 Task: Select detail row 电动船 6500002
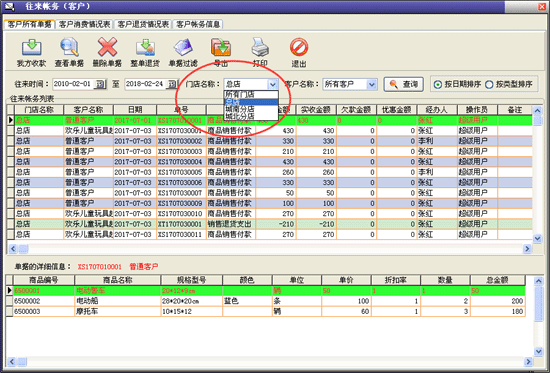coord(266,301)
